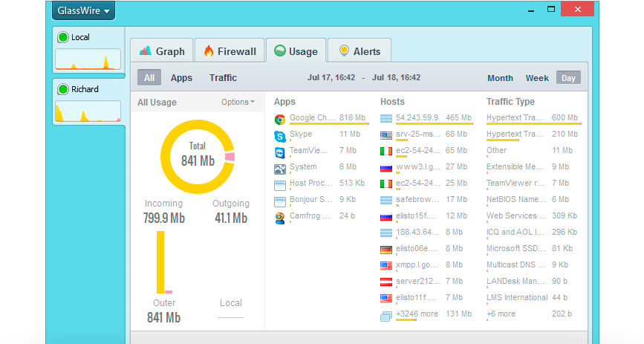This screenshot has width=644, height=344.
Task: Click the Richard network mini graph
Action: point(88,111)
